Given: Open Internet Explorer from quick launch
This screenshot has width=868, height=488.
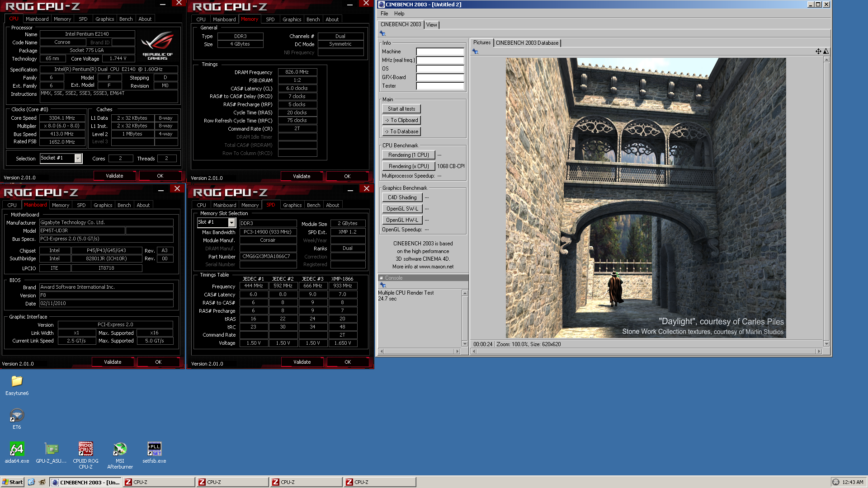Looking at the screenshot, I should tap(31, 482).
